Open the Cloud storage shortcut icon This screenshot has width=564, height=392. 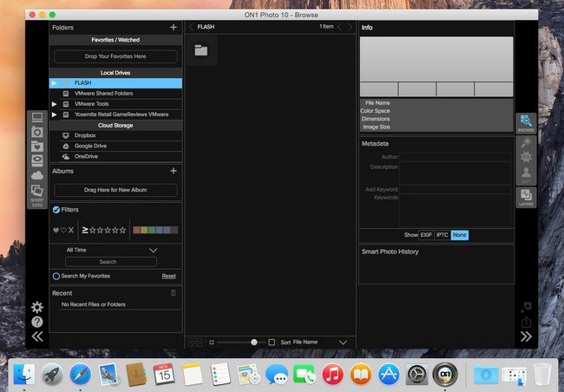click(37, 175)
